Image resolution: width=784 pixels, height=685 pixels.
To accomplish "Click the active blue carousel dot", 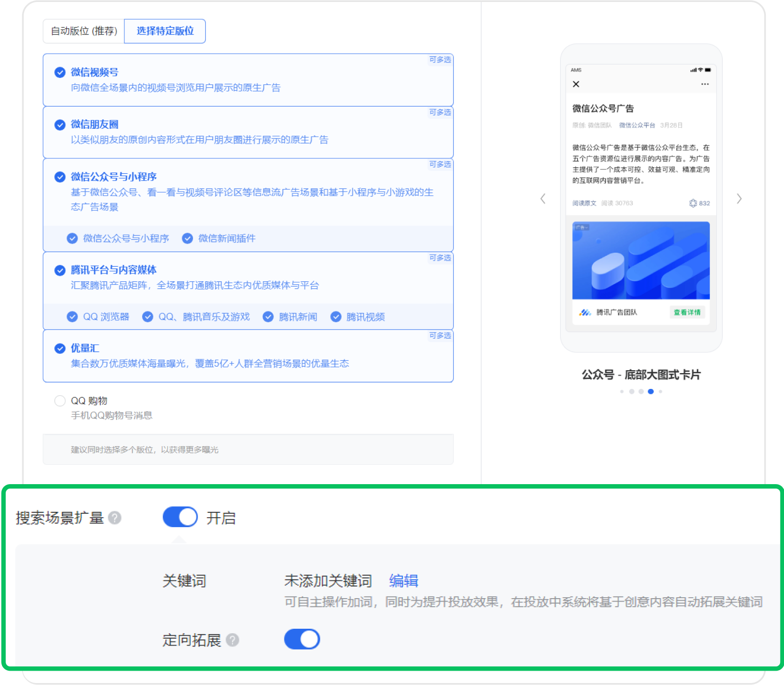I will click(651, 391).
